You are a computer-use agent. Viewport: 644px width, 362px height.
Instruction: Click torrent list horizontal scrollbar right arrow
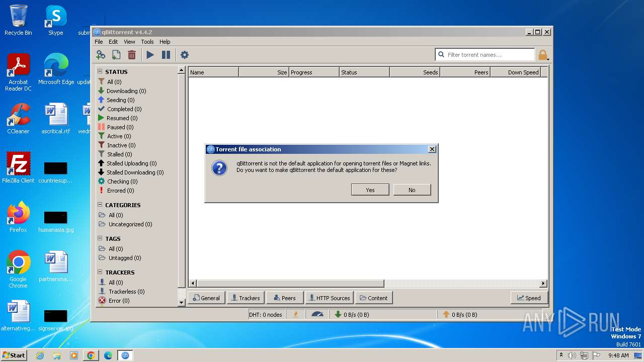pos(543,284)
